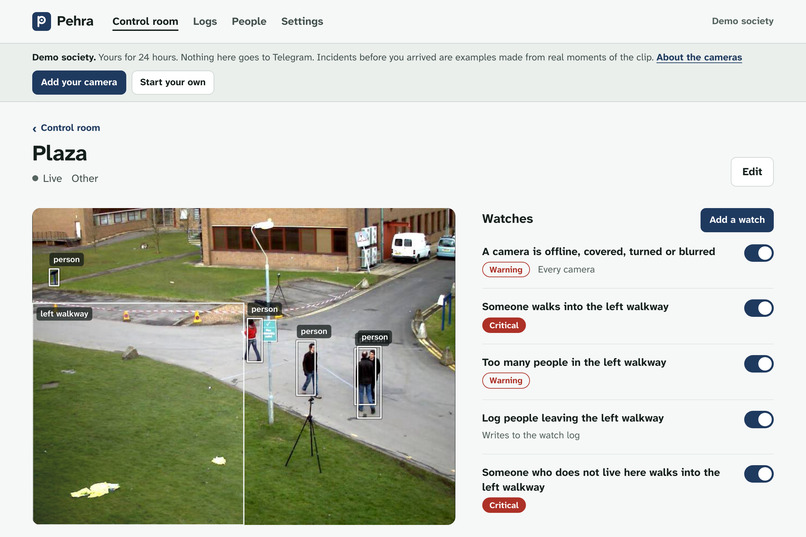Click the 'Other' camera type label
The image size is (806, 537).
(85, 178)
